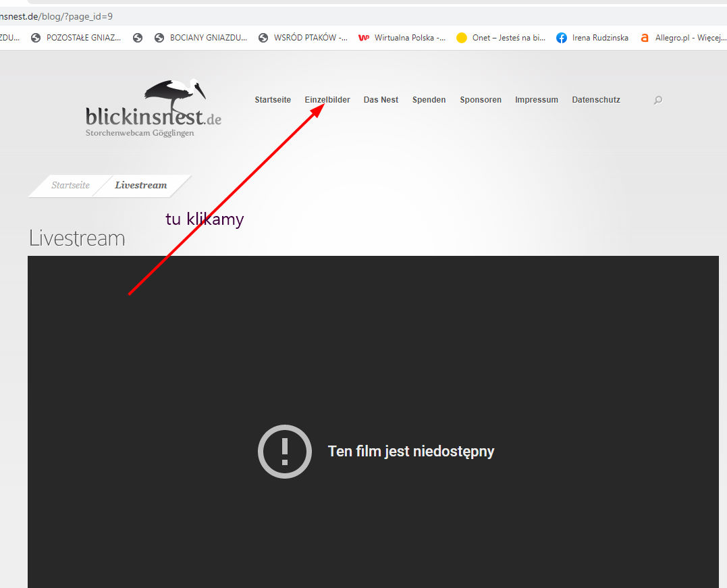The height and width of the screenshot is (588, 727).
Task: Open the Das Nest menu item
Action: coord(381,100)
